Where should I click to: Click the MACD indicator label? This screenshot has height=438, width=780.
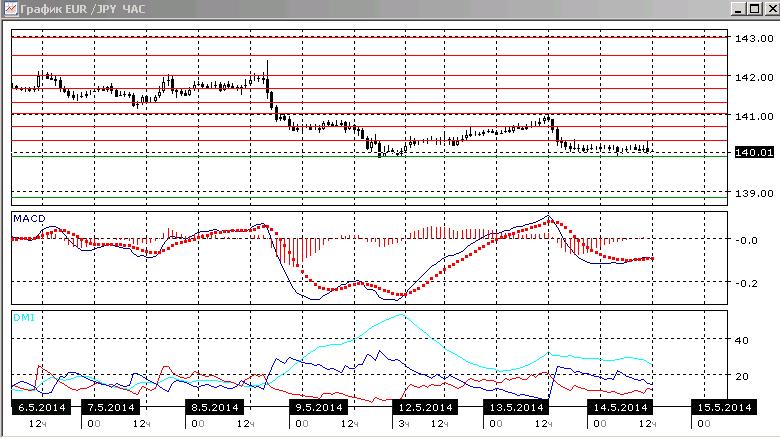point(29,219)
